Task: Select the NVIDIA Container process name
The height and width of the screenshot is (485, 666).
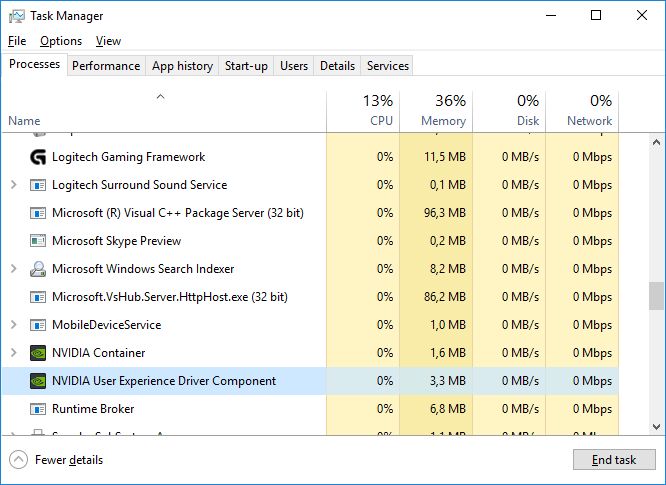Action: (x=99, y=353)
